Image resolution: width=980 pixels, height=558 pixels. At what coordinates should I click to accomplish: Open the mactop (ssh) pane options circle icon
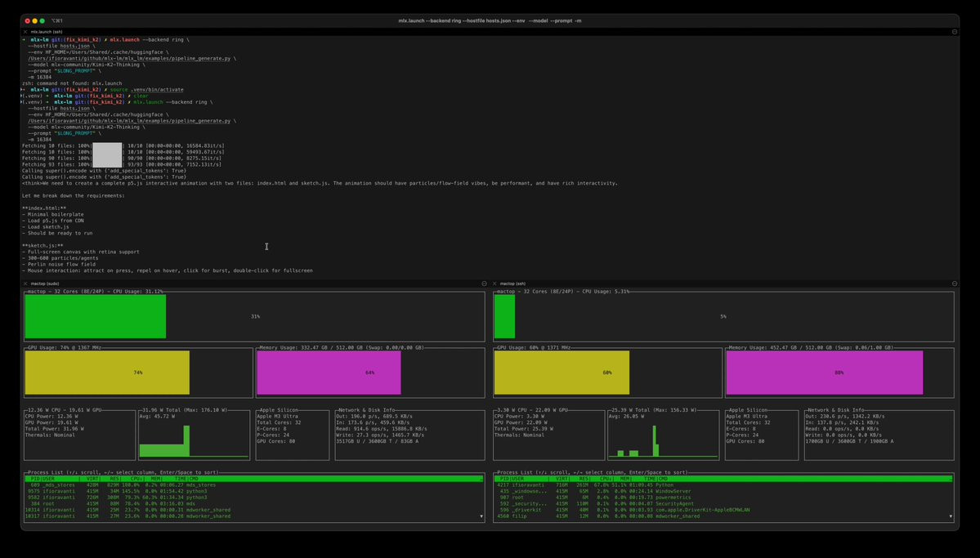pyautogui.click(x=955, y=283)
